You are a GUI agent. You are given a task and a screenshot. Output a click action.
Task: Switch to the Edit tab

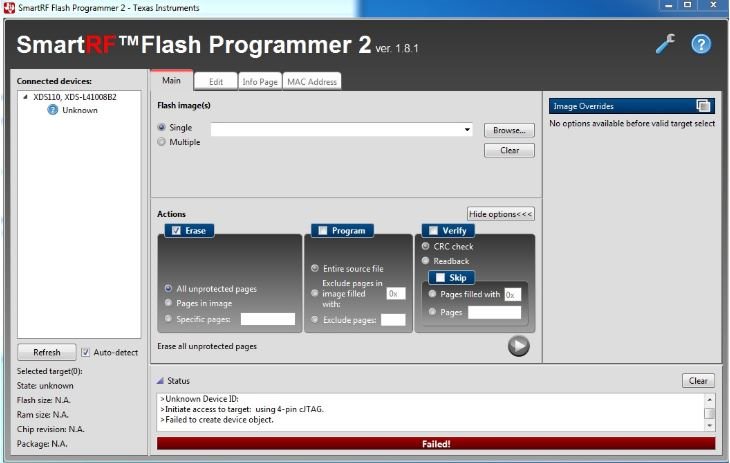(x=216, y=82)
